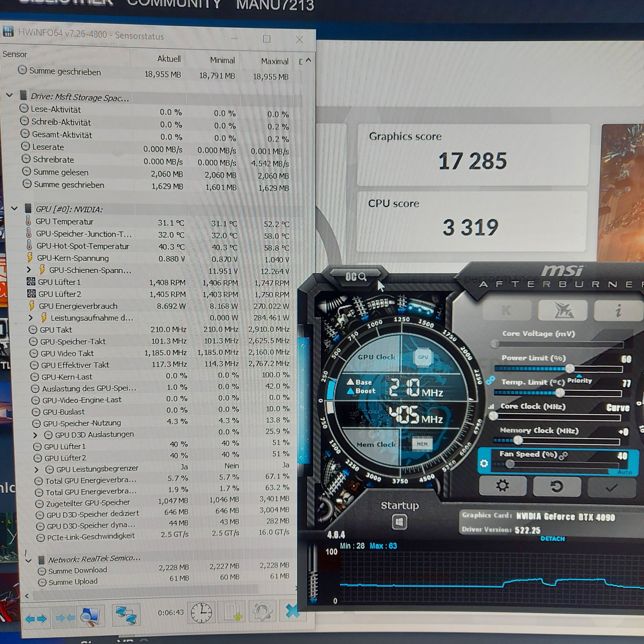Adjust the Core Clock slider handle
644x644 pixels.
pos(493,416)
